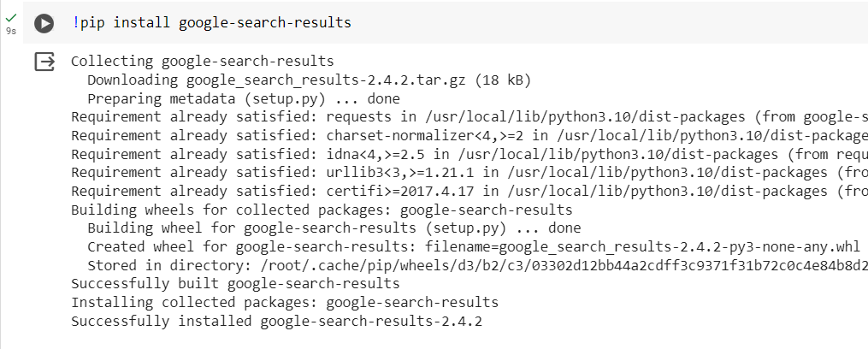868x349 pixels.
Task: Click the Preparing metadata output line
Action: 244,99
